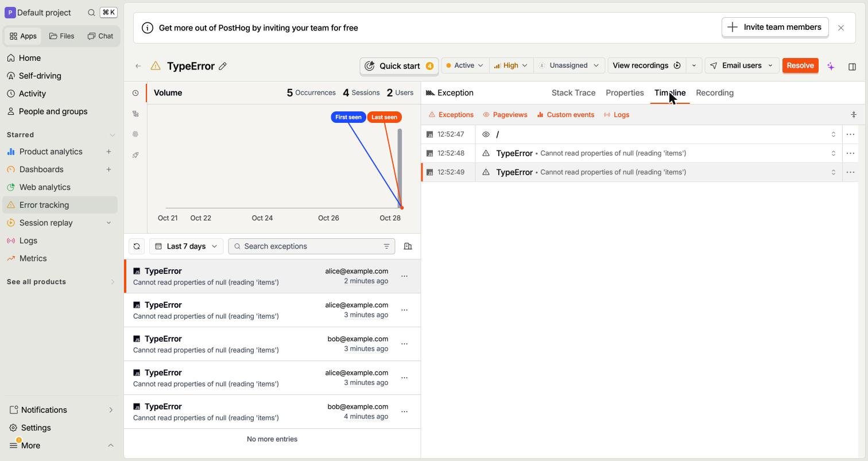868x461 pixels.
Task: Open the Files tab in sidebar
Action: 62,36
